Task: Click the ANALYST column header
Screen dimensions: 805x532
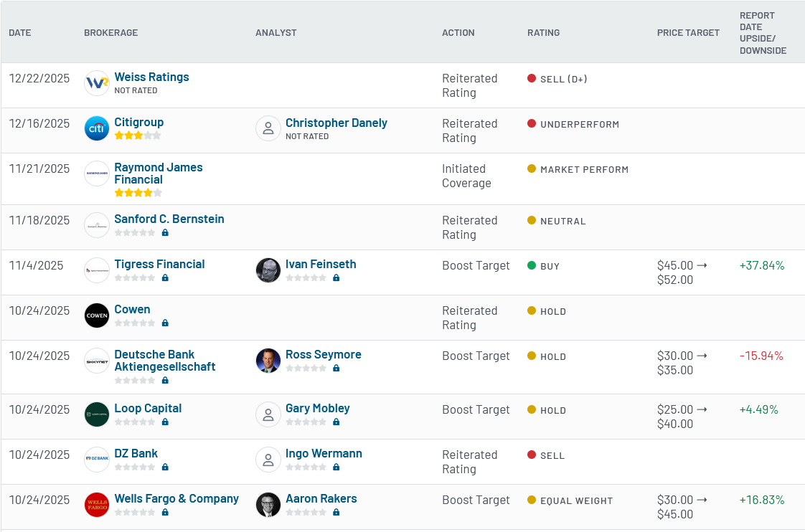Action: coord(276,33)
